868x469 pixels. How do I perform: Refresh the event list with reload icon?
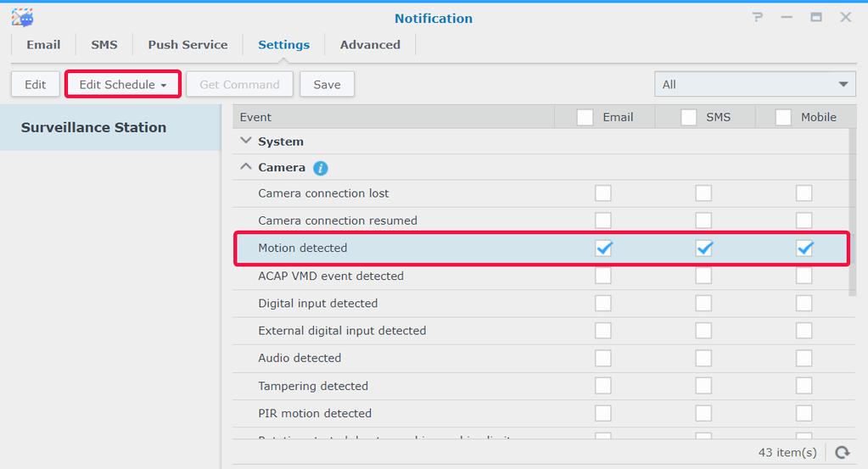[843, 452]
